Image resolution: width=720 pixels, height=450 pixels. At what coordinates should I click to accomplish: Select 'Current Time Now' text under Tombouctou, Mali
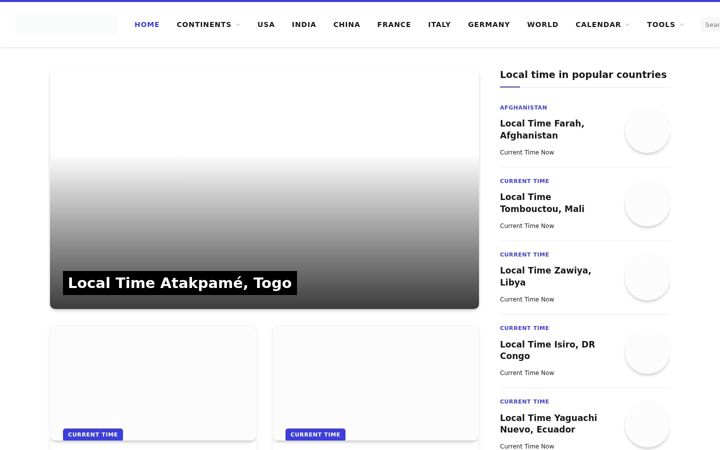[527, 226]
